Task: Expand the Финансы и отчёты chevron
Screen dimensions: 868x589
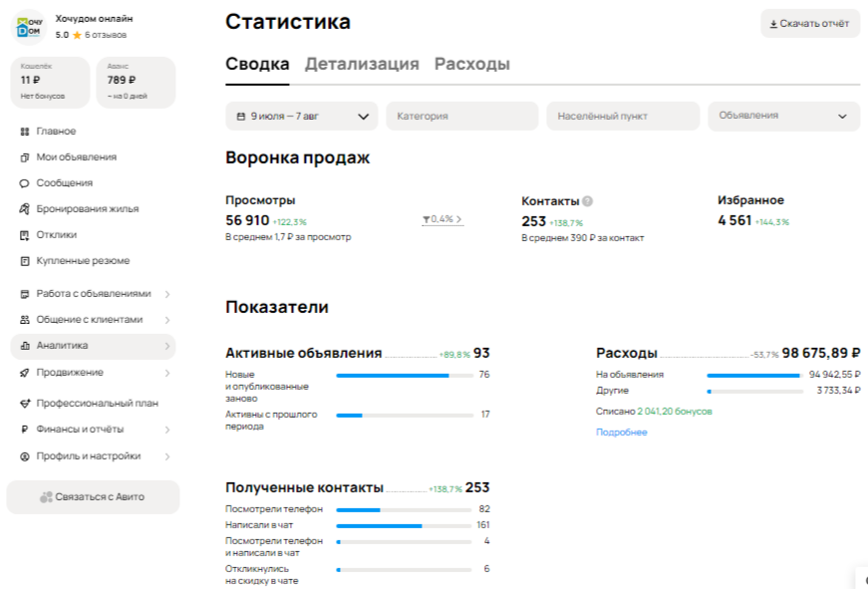Action: pos(167,430)
